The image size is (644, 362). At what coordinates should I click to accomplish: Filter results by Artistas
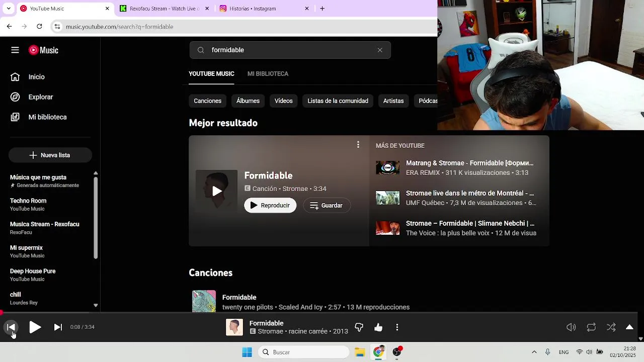point(393,101)
